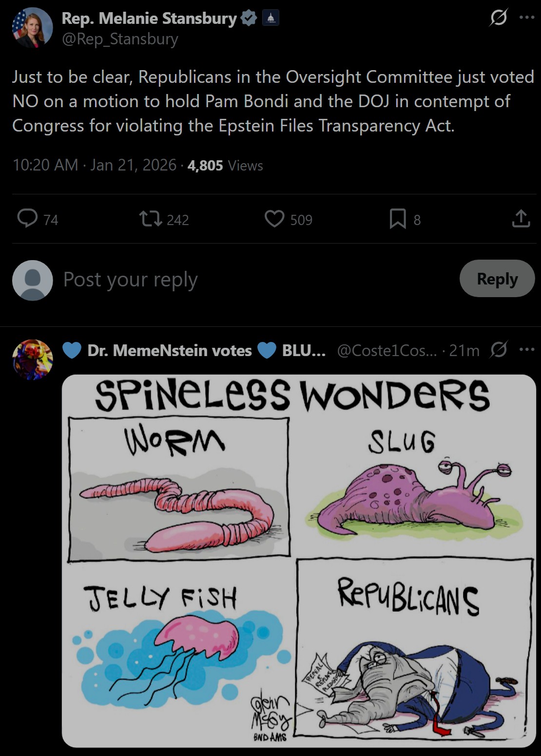Open Rep. Melanie Stansbury's profile picture

coord(32,28)
